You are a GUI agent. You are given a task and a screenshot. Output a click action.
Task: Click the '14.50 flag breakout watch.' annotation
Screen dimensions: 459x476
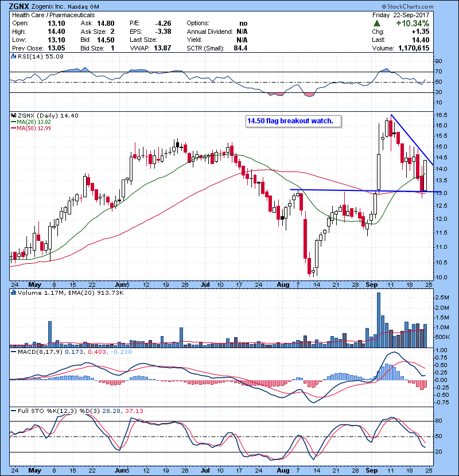(290, 121)
